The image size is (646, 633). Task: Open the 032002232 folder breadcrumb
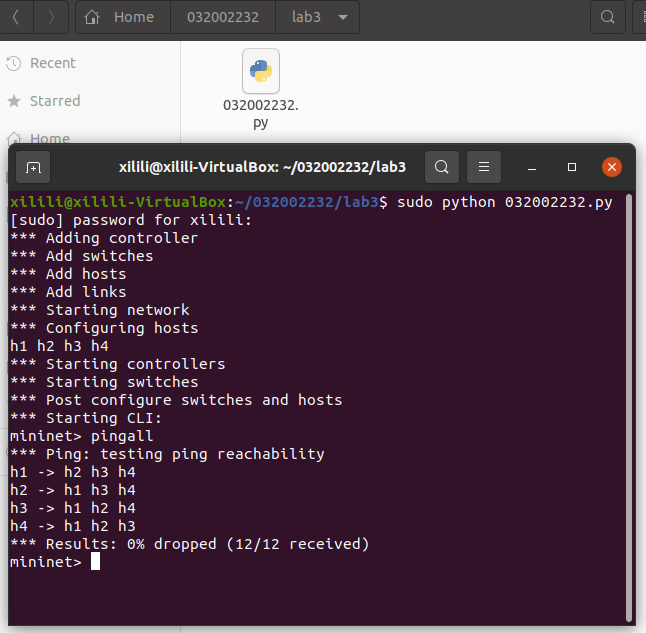click(x=222, y=17)
